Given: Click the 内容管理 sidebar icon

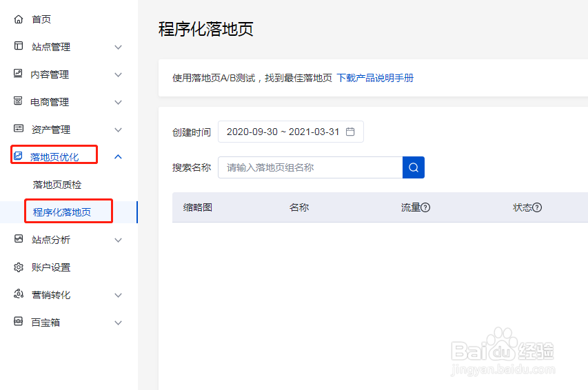Looking at the screenshot, I should click(18, 73).
